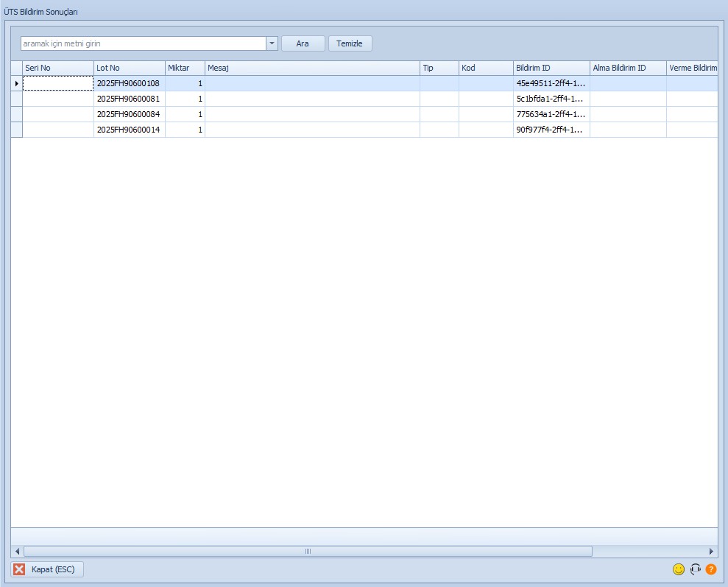The image size is (728, 587).
Task: Click the red X icon on Kapat button
Action: (20, 569)
